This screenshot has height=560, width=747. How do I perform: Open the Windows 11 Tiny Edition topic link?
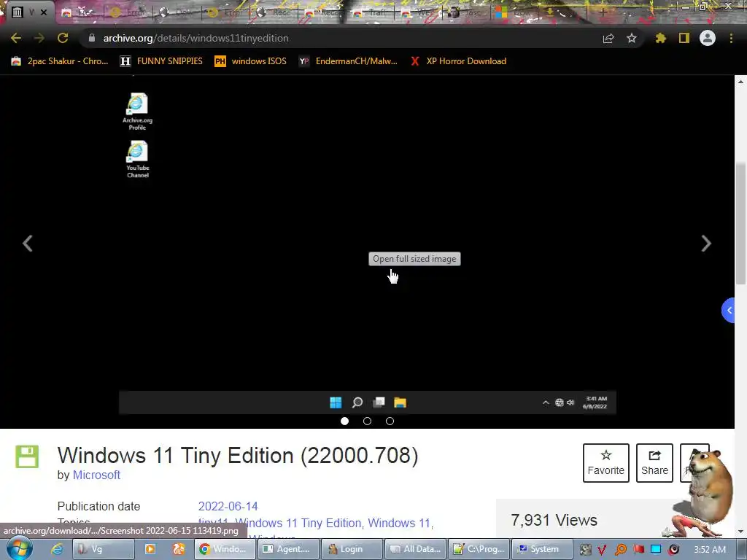[x=299, y=523]
